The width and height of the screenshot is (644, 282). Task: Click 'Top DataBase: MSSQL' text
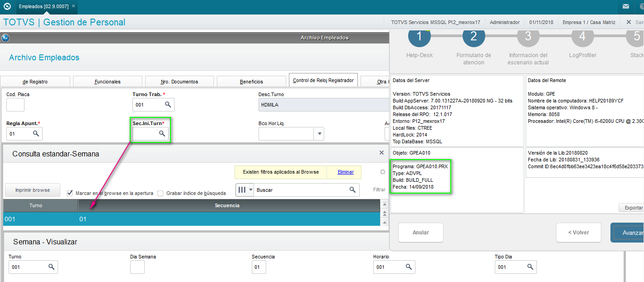click(x=417, y=141)
